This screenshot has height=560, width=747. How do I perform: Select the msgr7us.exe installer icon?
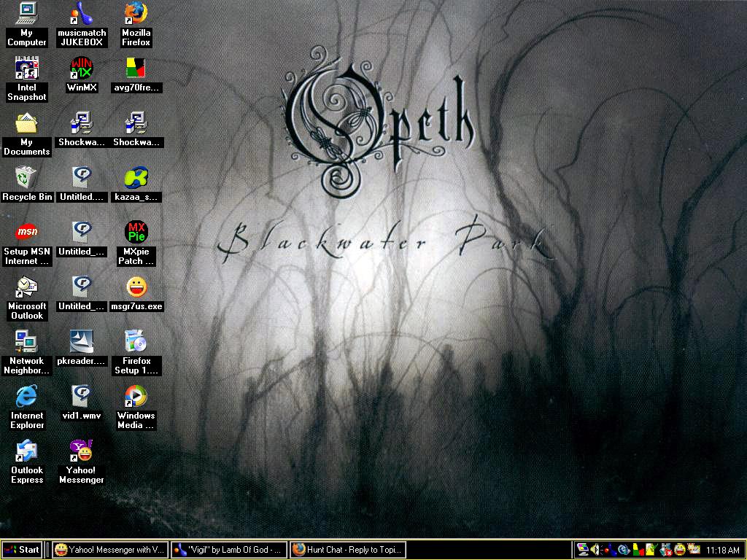136,287
